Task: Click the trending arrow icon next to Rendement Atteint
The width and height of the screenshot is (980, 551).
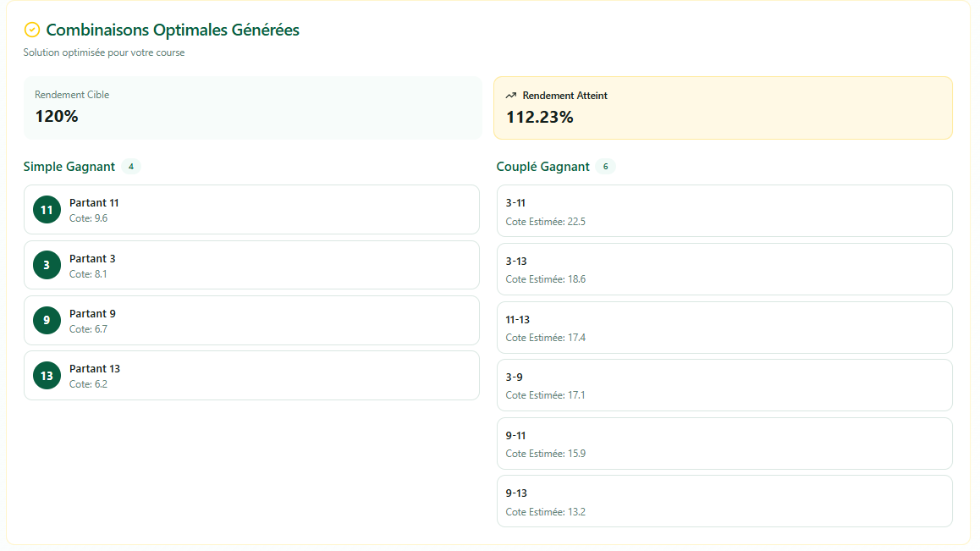Action: point(511,96)
